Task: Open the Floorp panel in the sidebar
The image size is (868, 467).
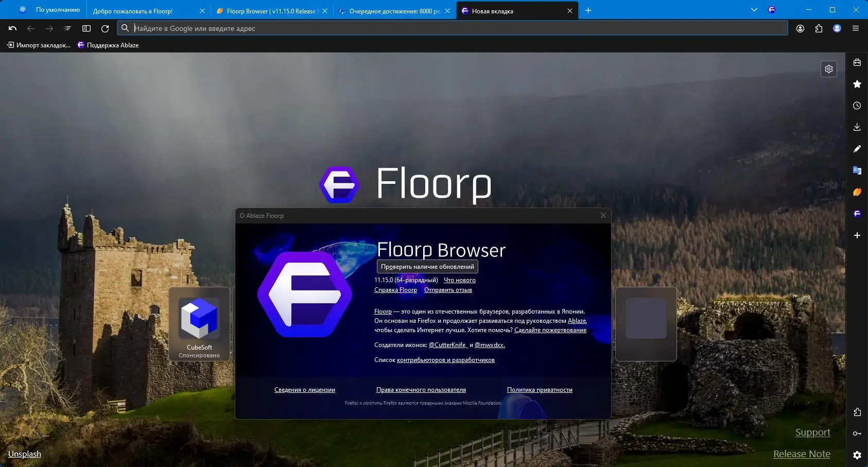Action: point(857,213)
